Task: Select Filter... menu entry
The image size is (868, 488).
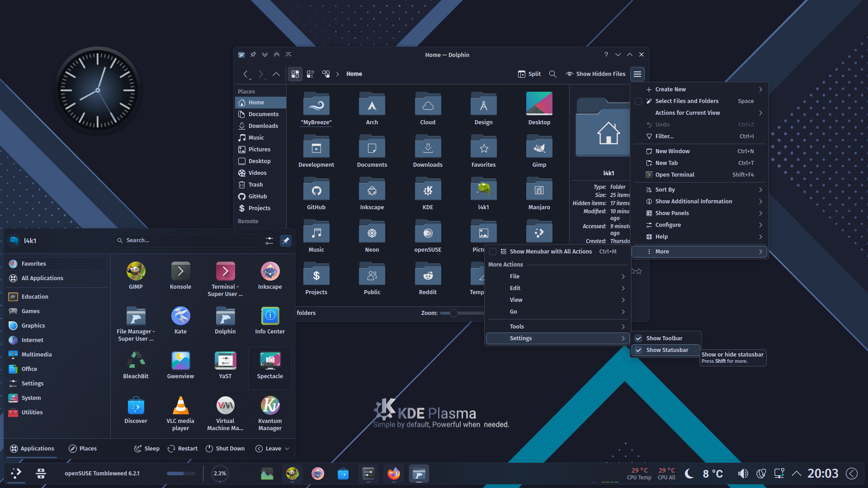Action: [x=699, y=136]
